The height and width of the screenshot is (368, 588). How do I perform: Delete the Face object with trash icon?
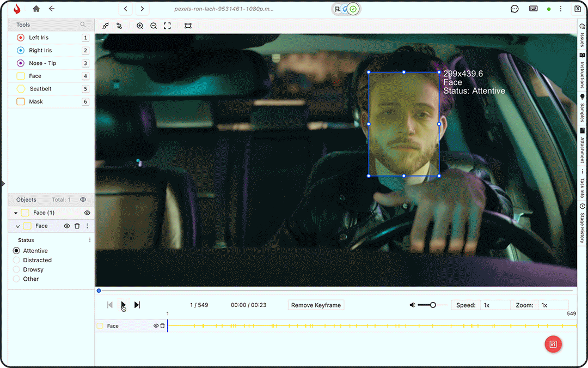pos(77,226)
